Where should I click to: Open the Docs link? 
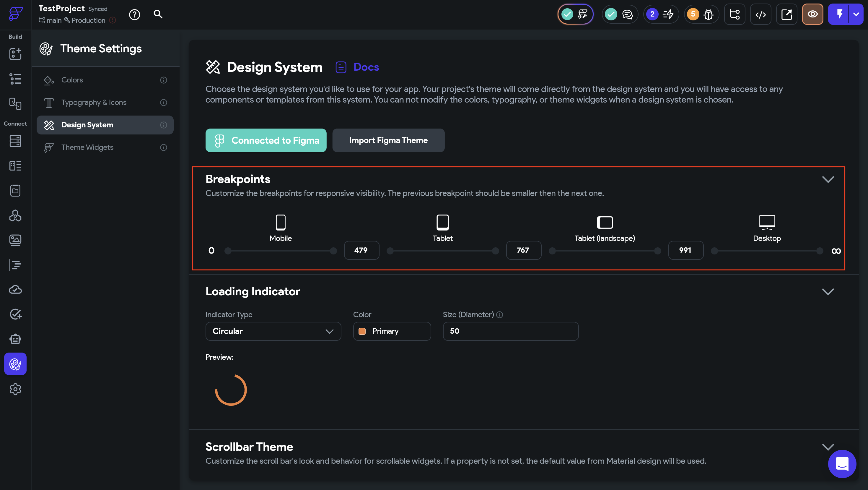tap(366, 67)
